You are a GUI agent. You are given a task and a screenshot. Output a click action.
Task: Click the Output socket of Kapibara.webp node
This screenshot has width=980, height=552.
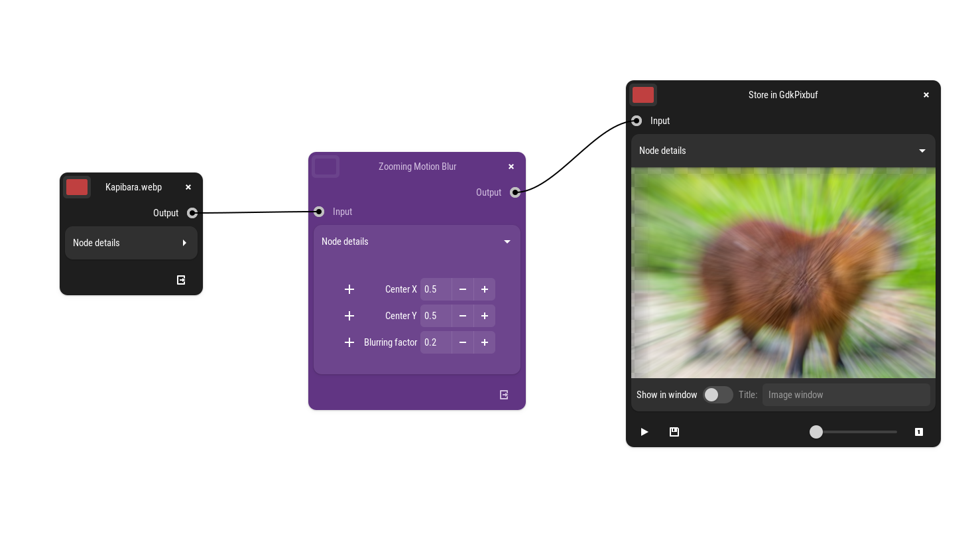192,213
